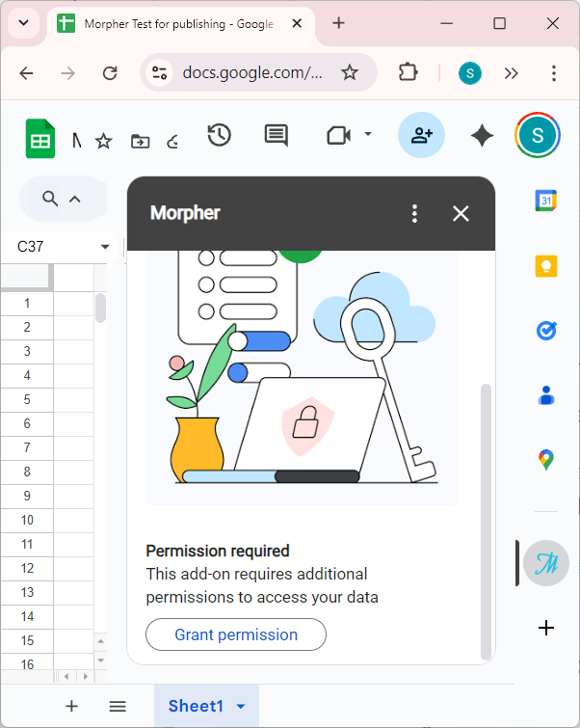Open Chrome tab search dropdown
580x728 pixels.
click(23, 23)
